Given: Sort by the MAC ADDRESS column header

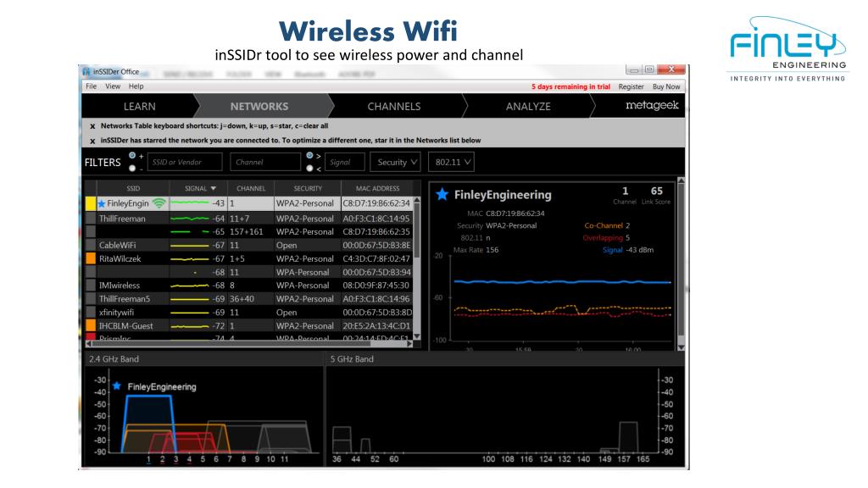Looking at the screenshot, I should click(x=377, y=189).
